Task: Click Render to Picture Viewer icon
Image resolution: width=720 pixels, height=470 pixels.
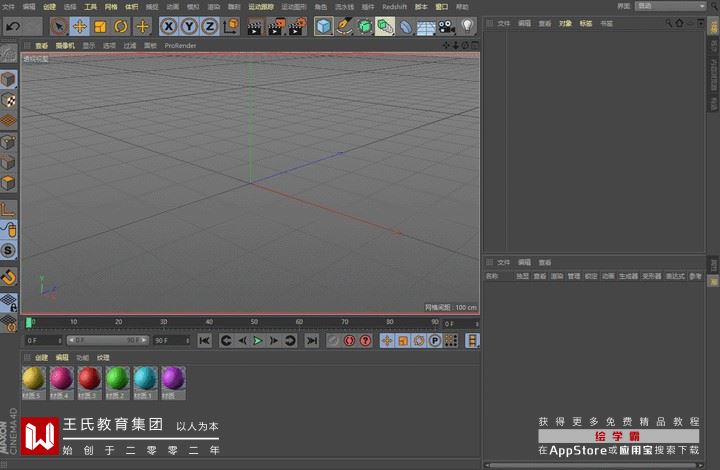Action: point(276,27)
